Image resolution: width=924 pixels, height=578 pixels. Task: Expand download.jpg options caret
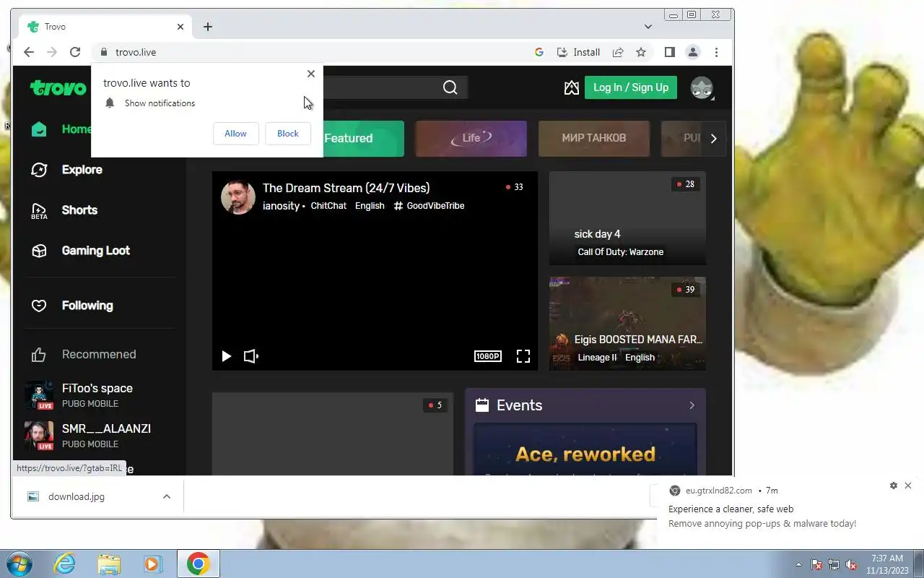click(x=167, y=496)
